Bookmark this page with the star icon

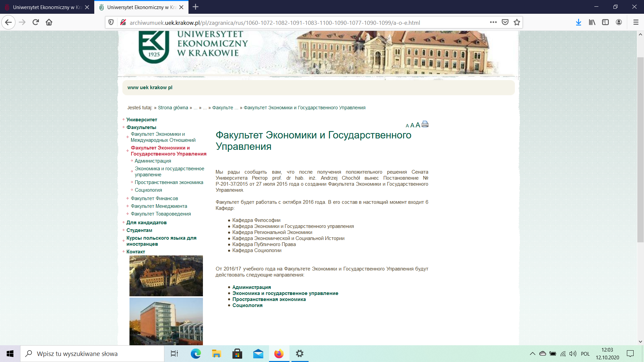[517, 22]
